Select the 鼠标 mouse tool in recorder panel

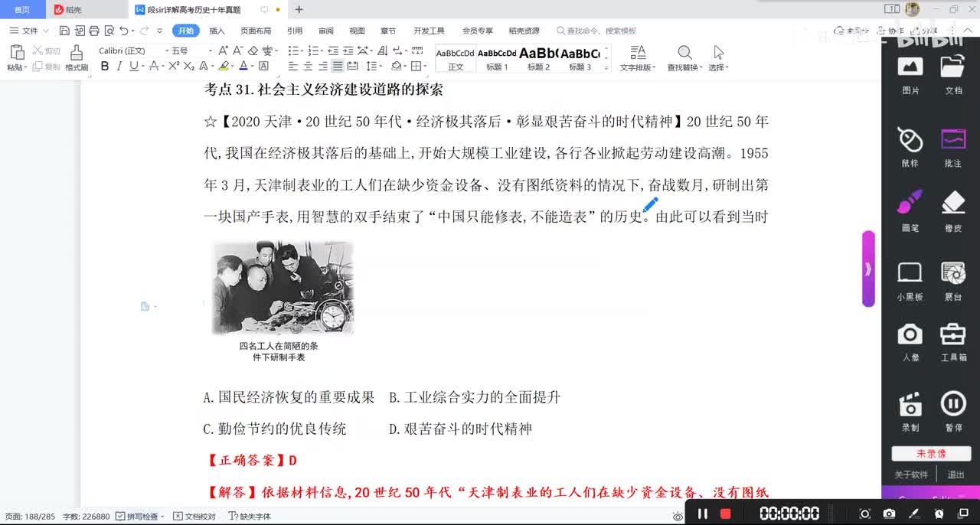910,147
